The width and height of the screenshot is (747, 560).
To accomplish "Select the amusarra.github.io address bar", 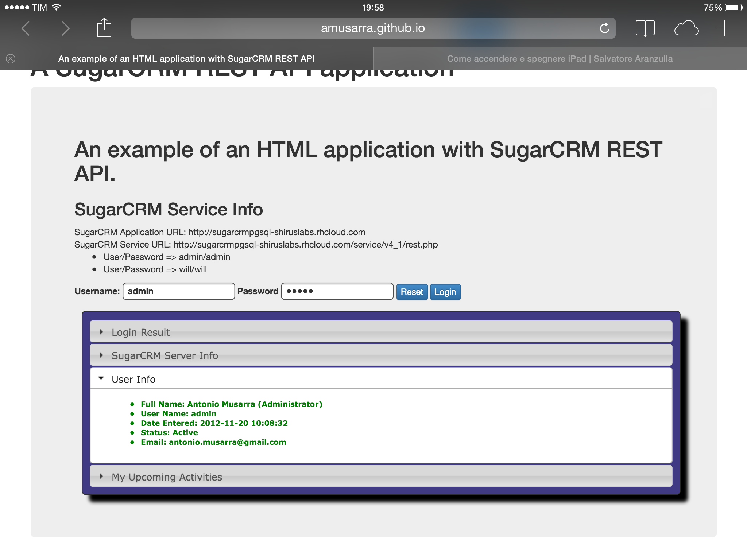I will point(373,28).
